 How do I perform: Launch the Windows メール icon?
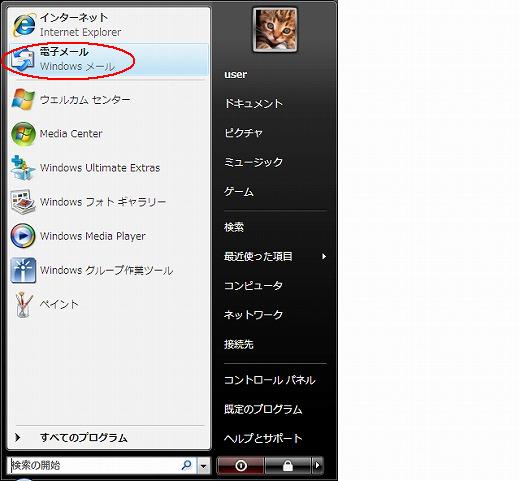click(x=23, y=59)
